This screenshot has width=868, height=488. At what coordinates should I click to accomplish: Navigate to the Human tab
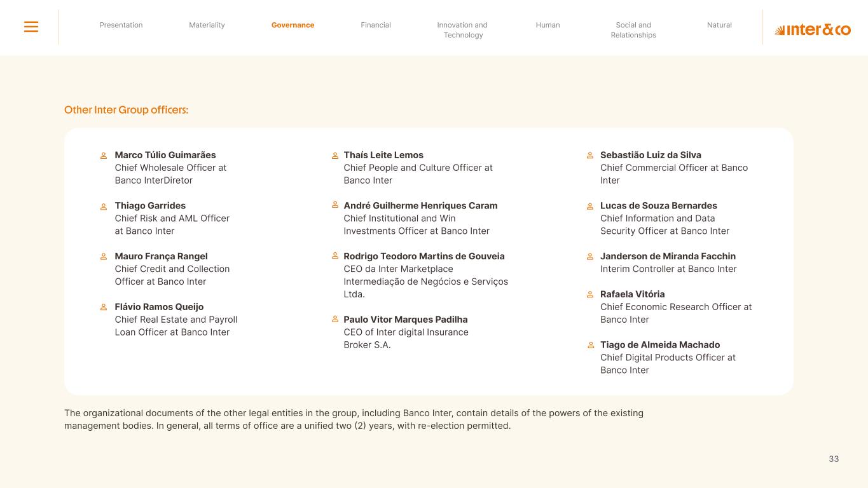tap(548, 25)
